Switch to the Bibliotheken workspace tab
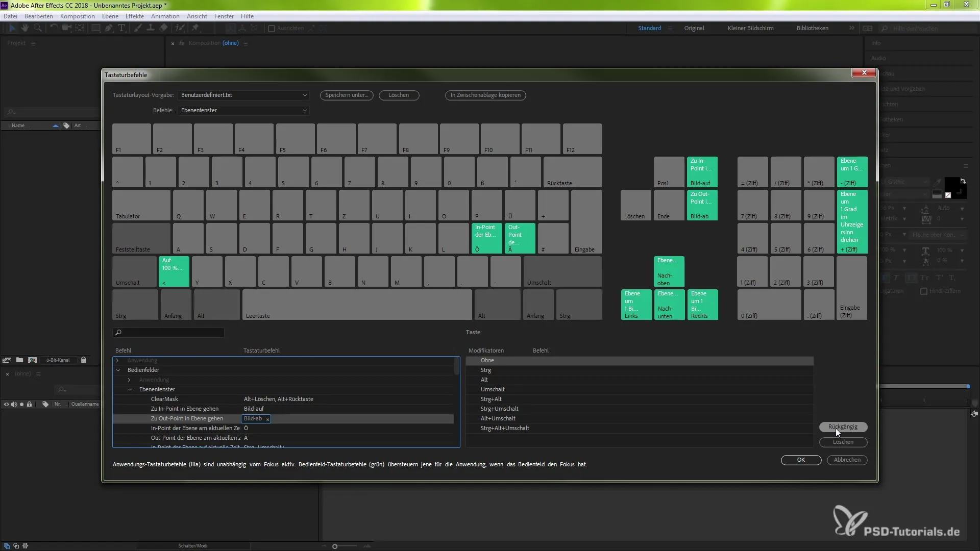Viewport: 980px width, 551px height. (x=812, y=28)
